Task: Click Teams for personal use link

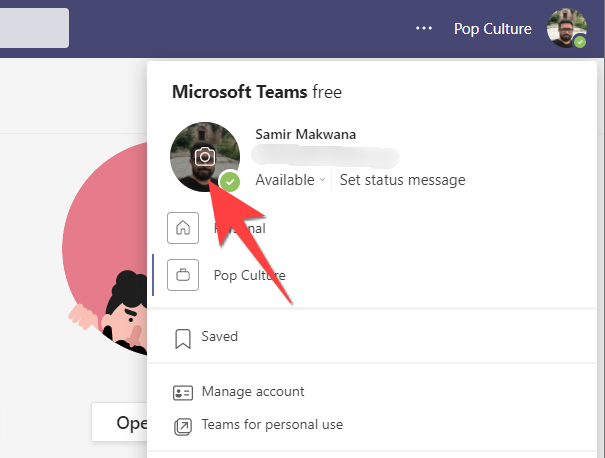Action: [x=272, y=424]
